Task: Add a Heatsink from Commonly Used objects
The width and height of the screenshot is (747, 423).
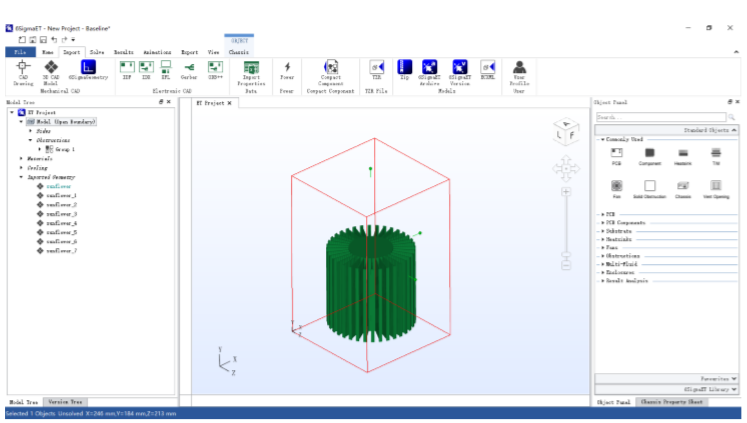Action: click(683, 153)
